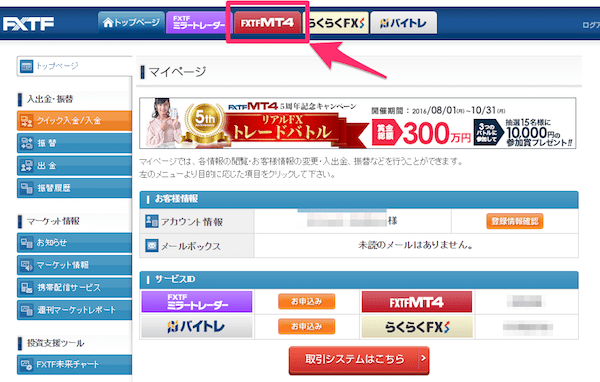
Task: Open the 振替 menu item
Action: (75, 143)
